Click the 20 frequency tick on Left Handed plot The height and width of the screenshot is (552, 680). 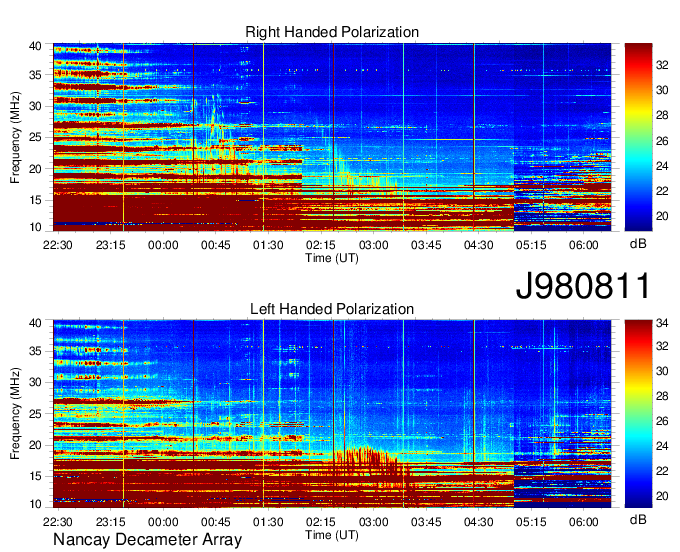[x=35, y=445]
